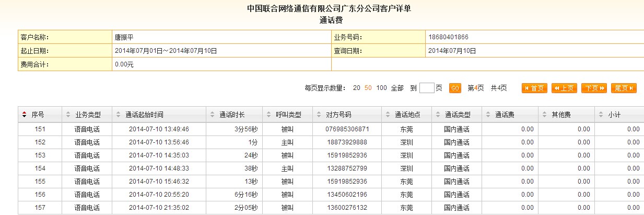Screen dimensions: 644x215
Task: Click sort icon beside 呼叫类型 header
Action: [268, 115]
